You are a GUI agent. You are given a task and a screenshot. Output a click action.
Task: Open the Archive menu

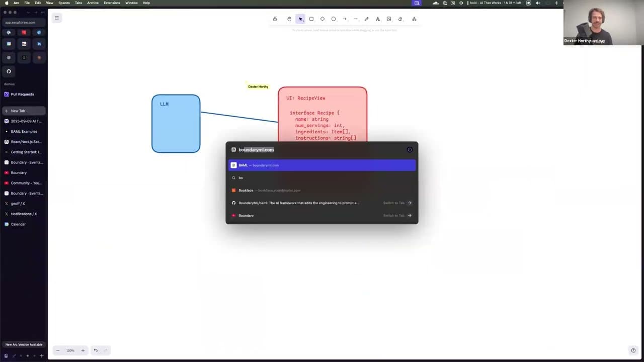click(93, 3)
